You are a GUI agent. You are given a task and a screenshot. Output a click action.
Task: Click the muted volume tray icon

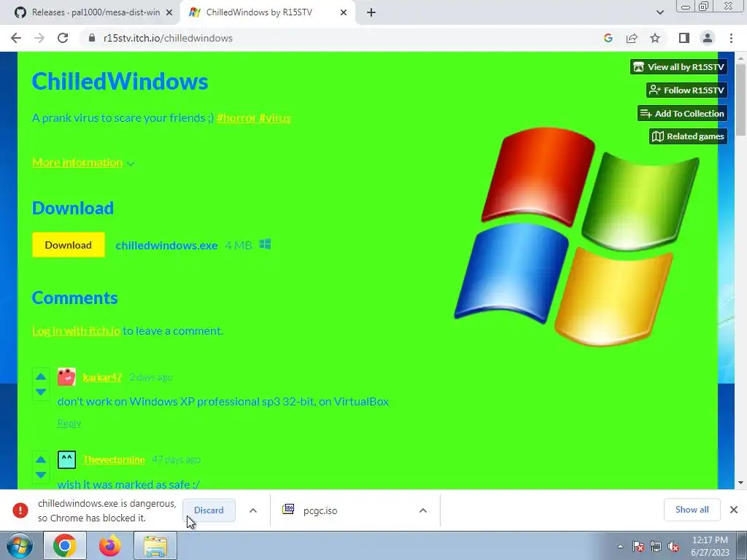pyautogui.click(x=673, y=546)
